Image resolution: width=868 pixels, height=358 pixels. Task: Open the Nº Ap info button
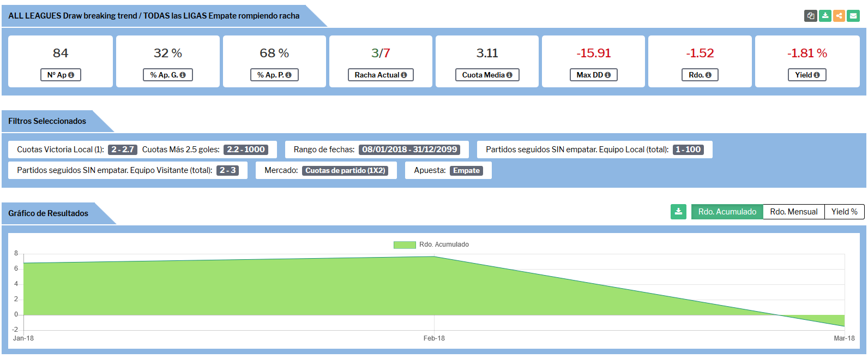(x=61, y=75)
